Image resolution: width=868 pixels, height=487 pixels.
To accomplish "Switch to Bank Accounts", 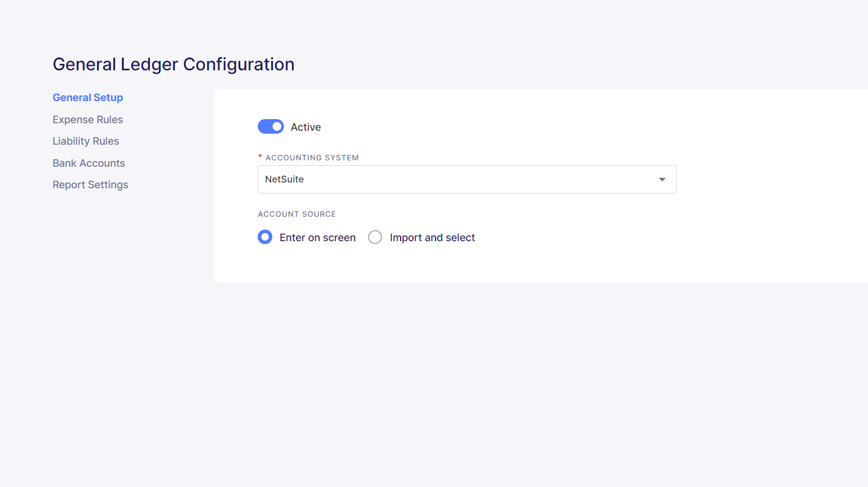I will [89, 163].
